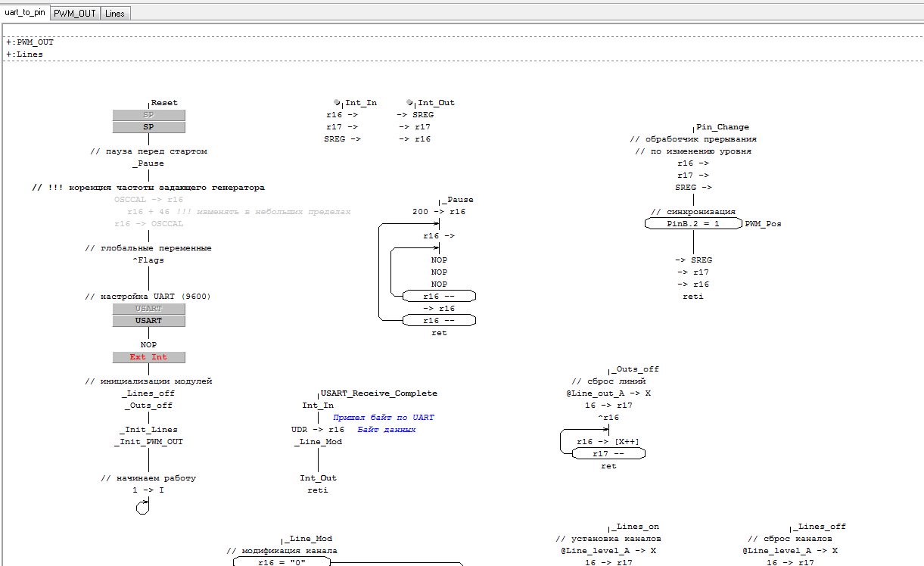Select the Pin_Change handler label
The height and width of the screenshot is (566, 924).
[722, 127]
